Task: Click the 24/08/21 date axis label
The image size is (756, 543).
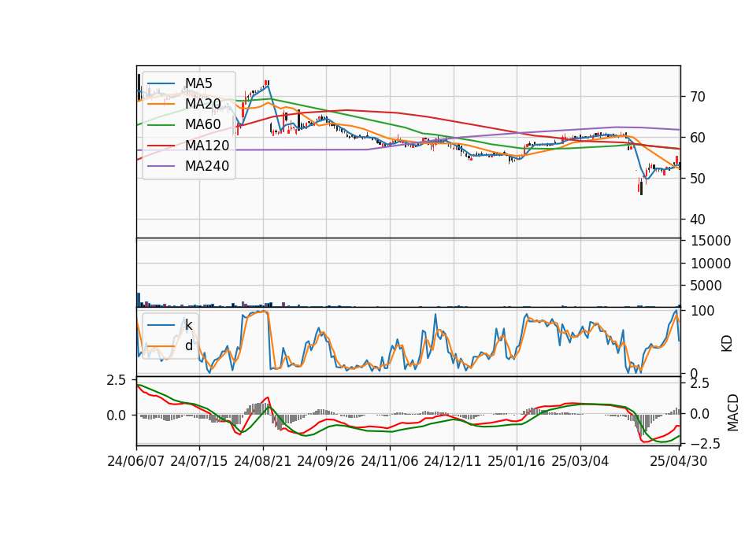Action: click(x=263, y=461)
